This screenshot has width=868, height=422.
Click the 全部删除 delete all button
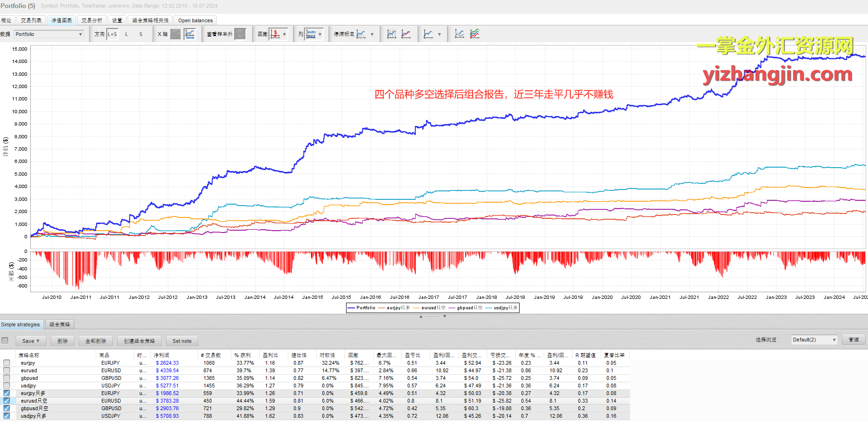click(96, 341)
